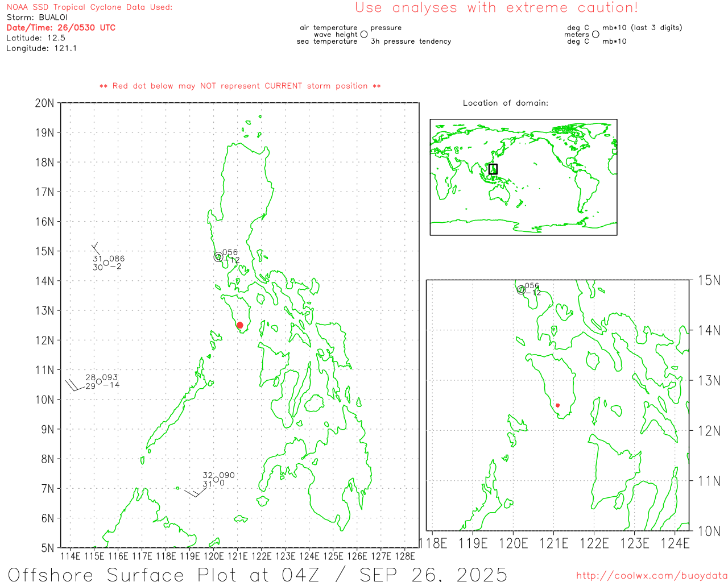Click the 'sea temperature' legend label

327,41
